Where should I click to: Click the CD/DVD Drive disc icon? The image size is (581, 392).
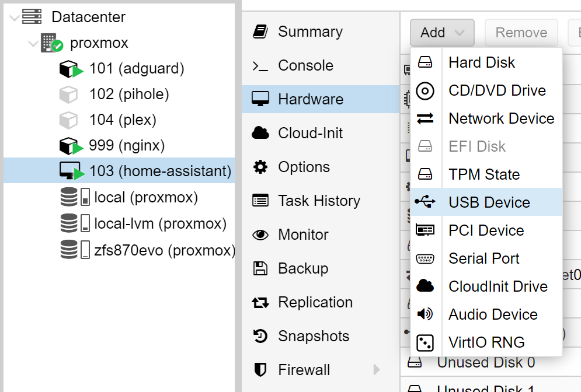(425, 90)
